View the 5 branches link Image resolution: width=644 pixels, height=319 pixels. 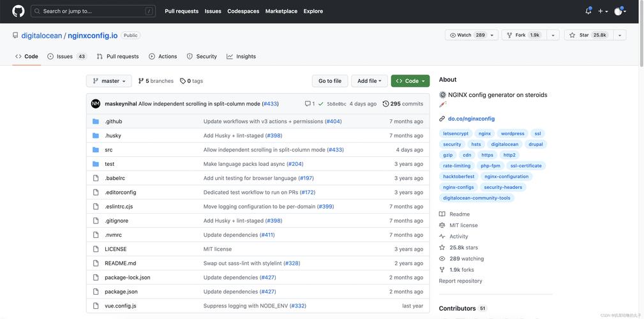click(156, 81)
